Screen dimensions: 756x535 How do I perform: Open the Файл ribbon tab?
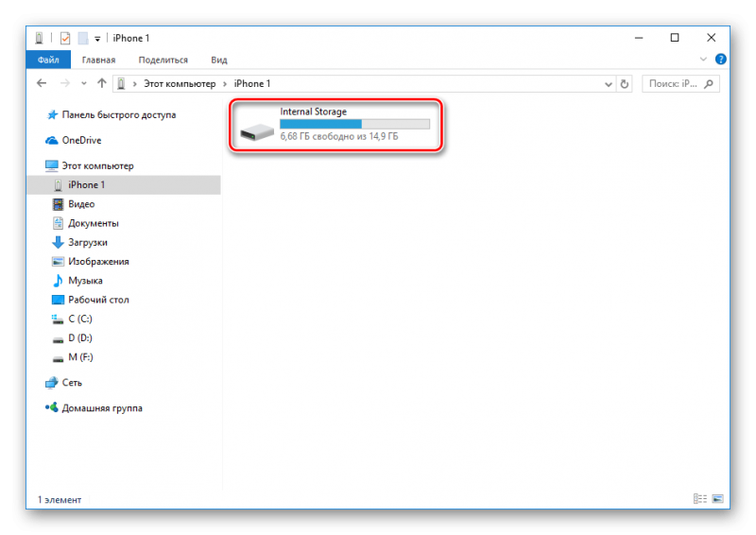coord(48,60)
